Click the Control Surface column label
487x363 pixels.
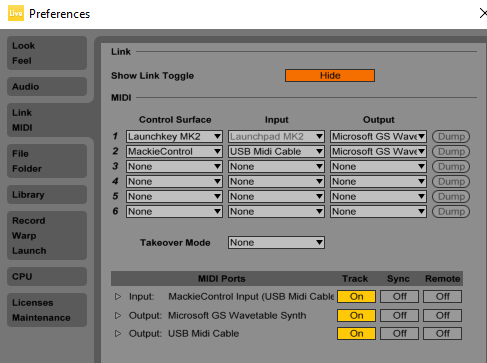pos(175,120)
